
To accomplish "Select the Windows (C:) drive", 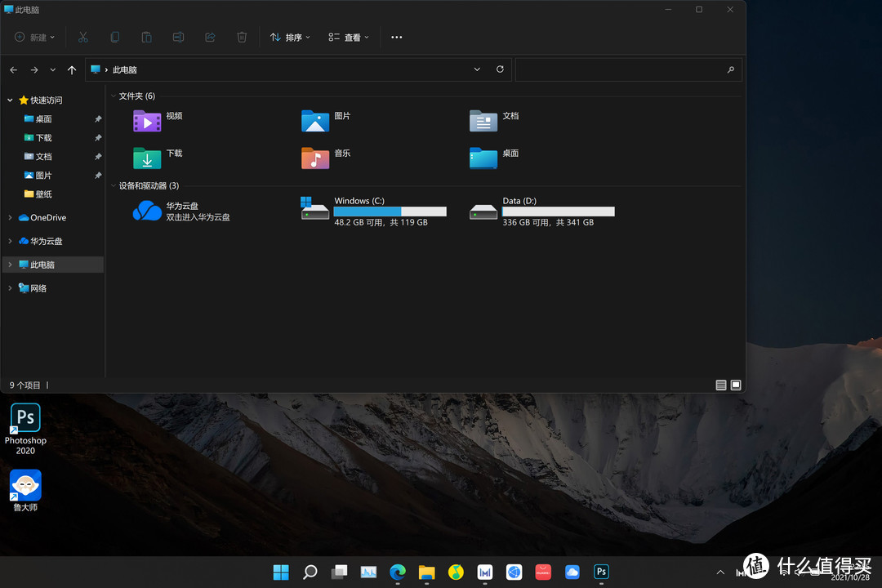I will (x=373, y=211).
